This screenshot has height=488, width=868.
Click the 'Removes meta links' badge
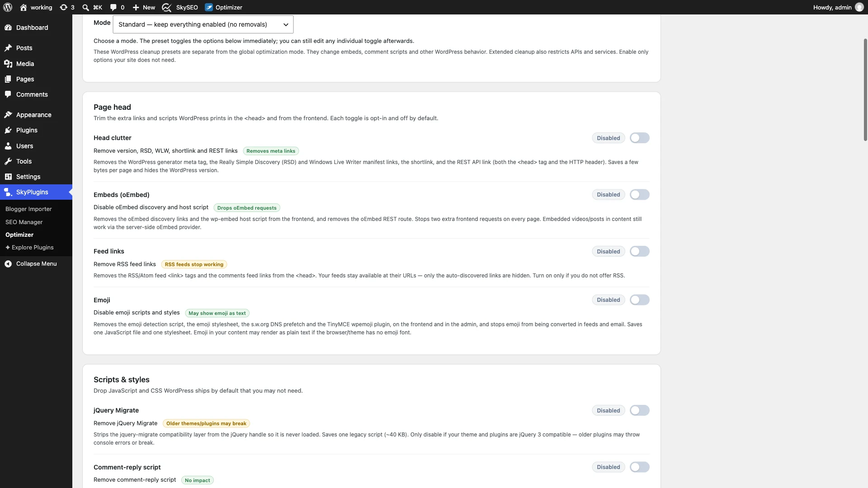coord(271,151)
